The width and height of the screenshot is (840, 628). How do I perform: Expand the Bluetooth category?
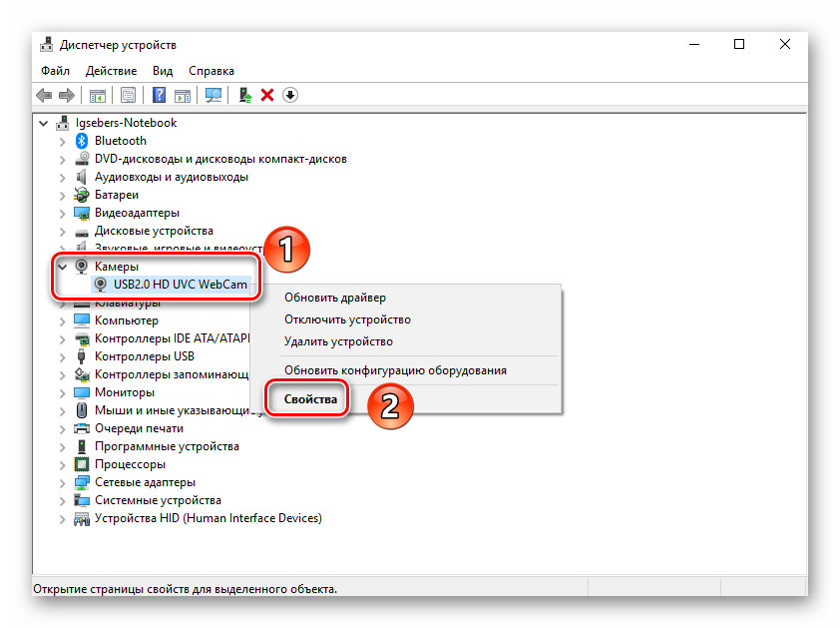[x=63, y=141]
